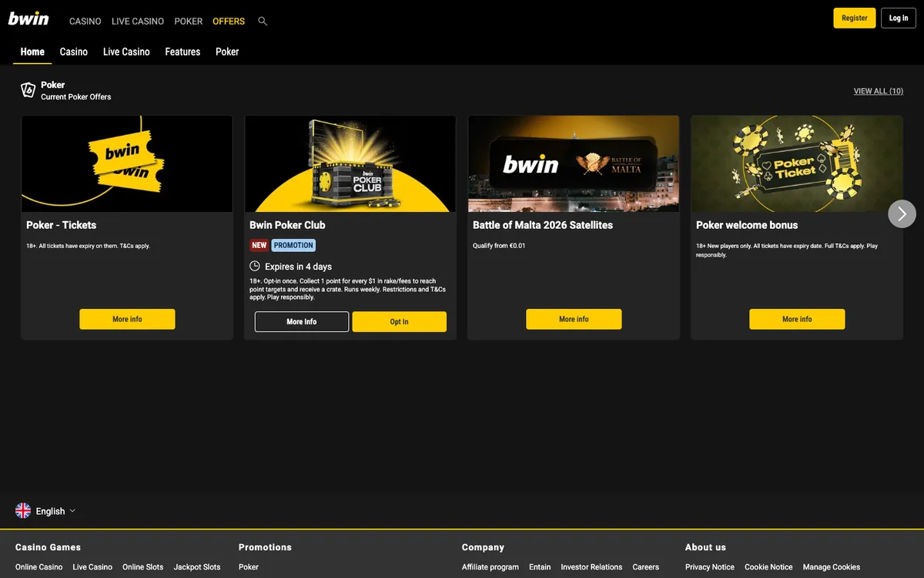This screenshot has width=924, height=578.
Task: Open the Jackpot Slots footer link
Action: [x=197, y=567]
